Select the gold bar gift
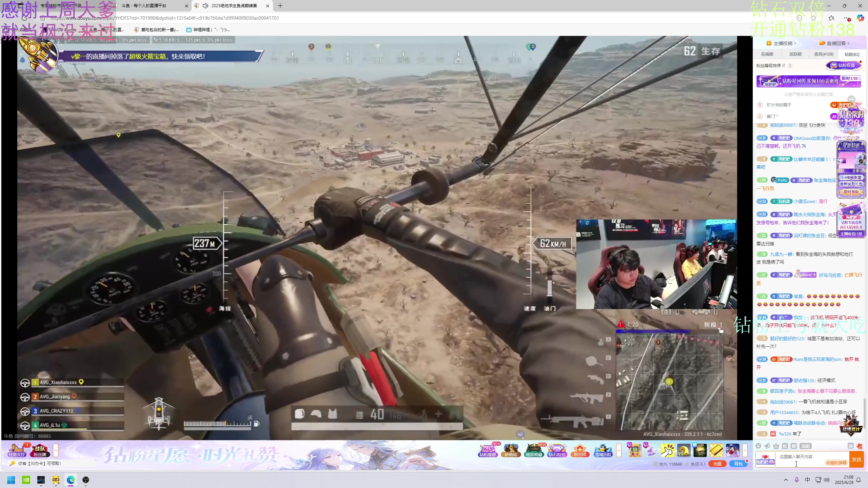Viewport: 868px width, 488px height. point(716,450)
